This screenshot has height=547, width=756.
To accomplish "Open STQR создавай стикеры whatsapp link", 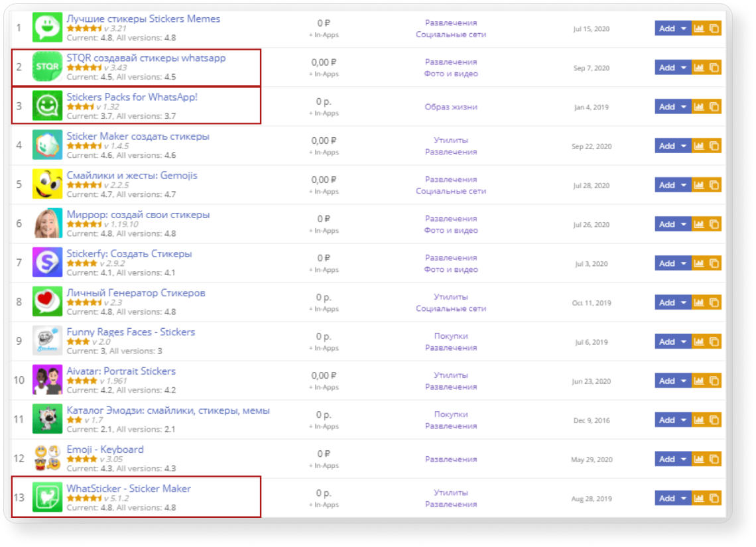I will (x=146, y=58).
